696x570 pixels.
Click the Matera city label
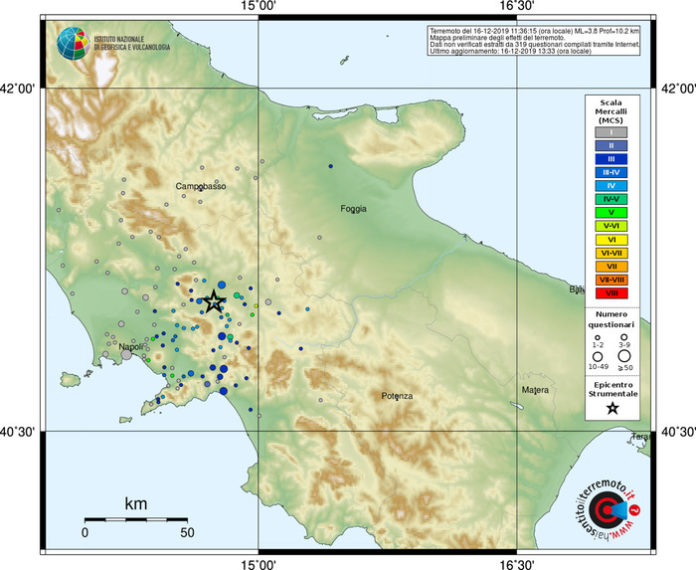click(x=535, y=390)
